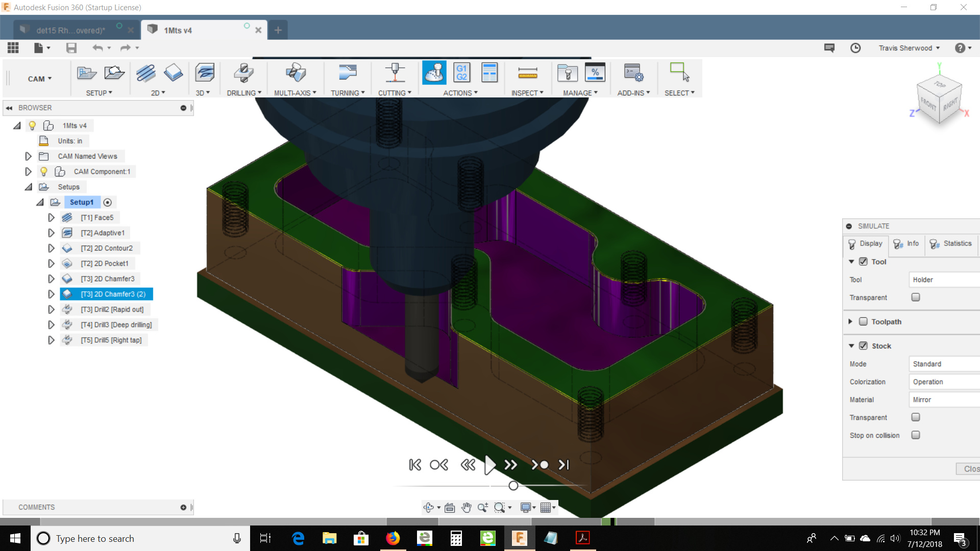
Task: Enable the Toolpath checkbox
Action: pyautogui.click(x=863, y=321)
